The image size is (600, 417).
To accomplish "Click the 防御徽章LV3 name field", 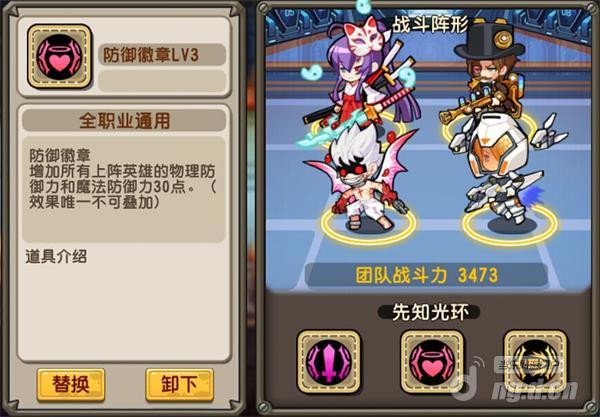I will coord(162,55).
